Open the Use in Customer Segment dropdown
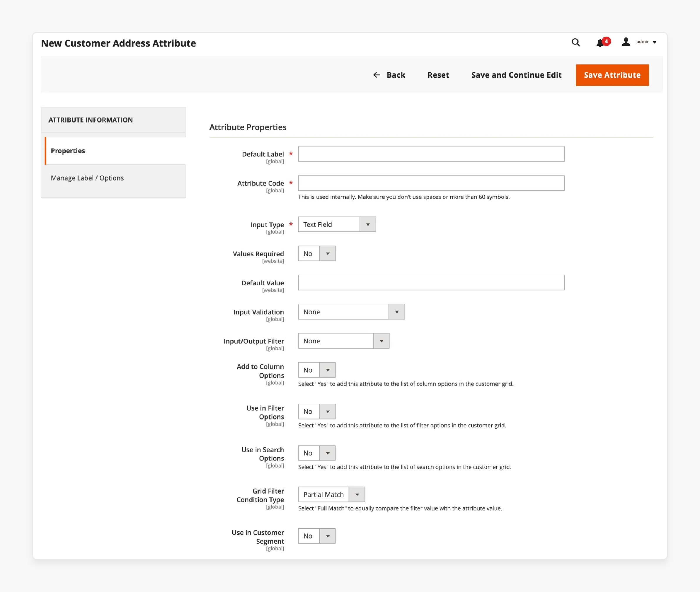This screenshot has height=592, width=700. point(316,536)
